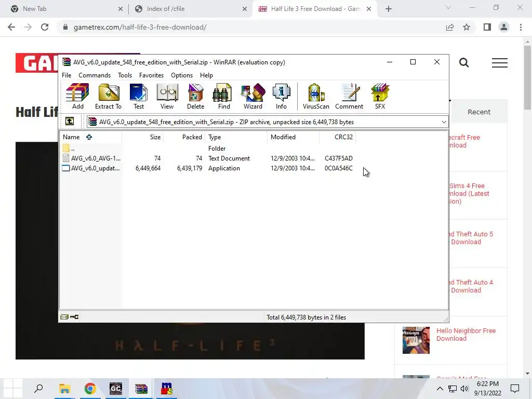Click the page vertical scrollbar thumb
Viewport: 532px width, 399px height.
pos(527,77)
